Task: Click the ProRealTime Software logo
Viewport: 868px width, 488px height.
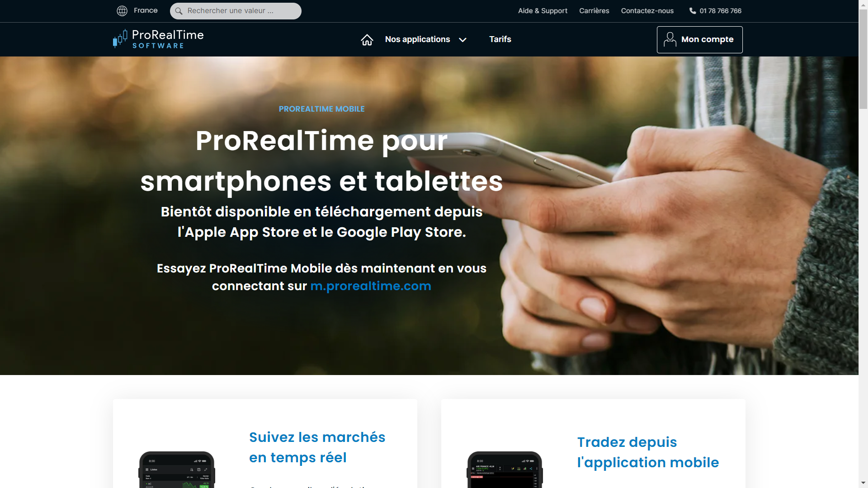Action: click(x=158, y=39)
